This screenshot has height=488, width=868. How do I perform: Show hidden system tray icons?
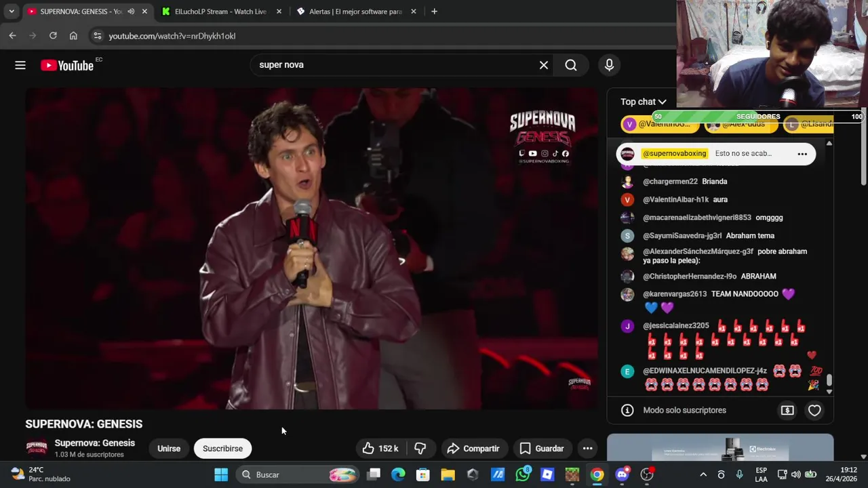coord(703,474)
